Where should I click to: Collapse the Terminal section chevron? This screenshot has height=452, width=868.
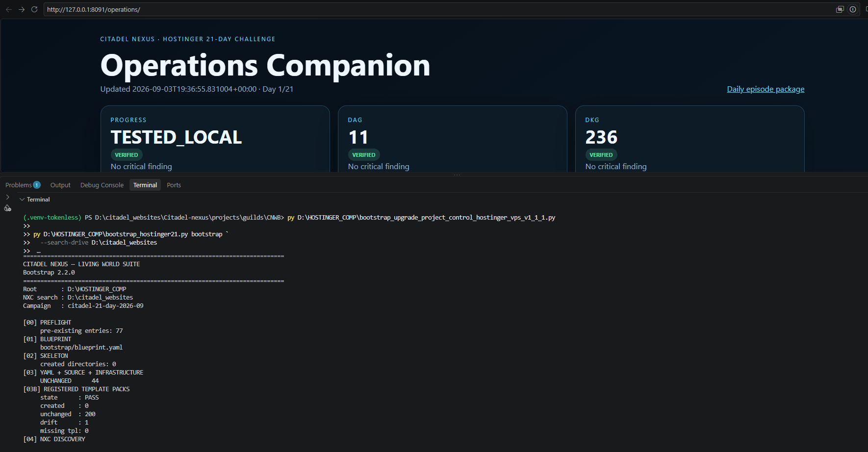(x=22, y=200)
